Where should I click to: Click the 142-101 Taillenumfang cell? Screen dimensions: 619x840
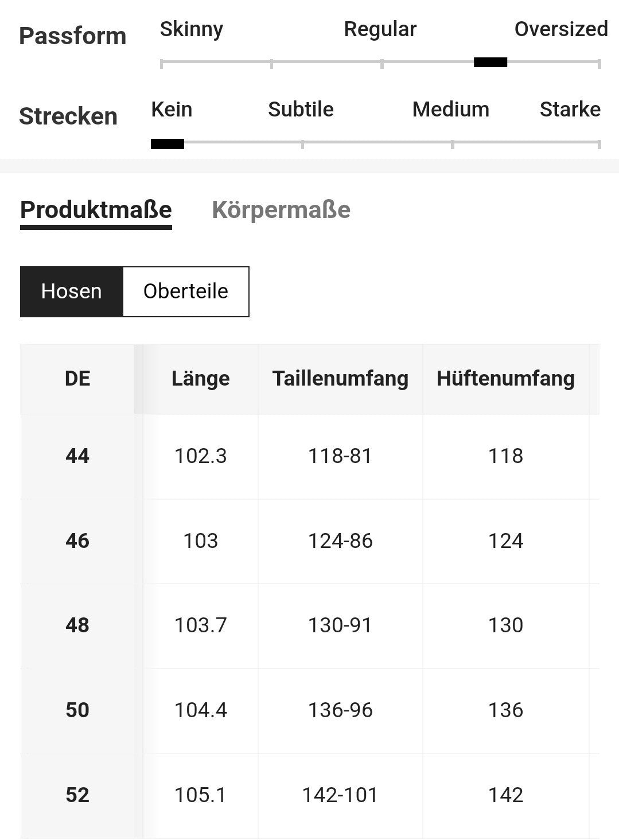tap(340, 795)
